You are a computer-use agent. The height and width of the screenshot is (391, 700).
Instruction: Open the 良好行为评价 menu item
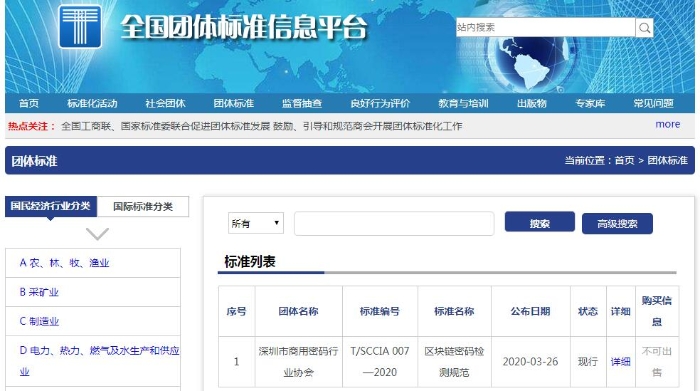click(380, 104)
